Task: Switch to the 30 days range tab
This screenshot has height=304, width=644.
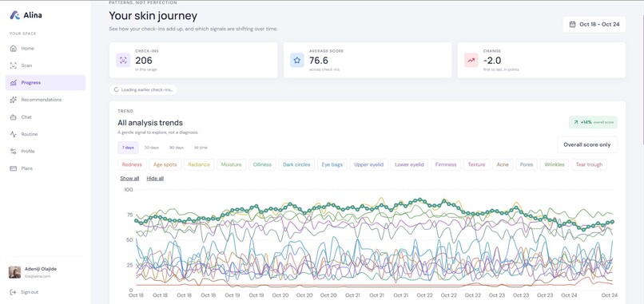Action: pyautogui.click(x=152, y=148)
